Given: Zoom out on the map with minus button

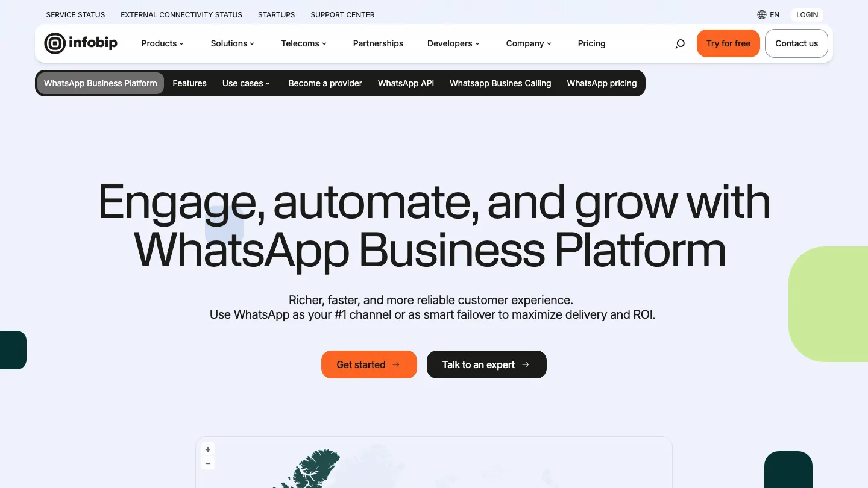Looking at the screenshot, I should click(208, 463).
